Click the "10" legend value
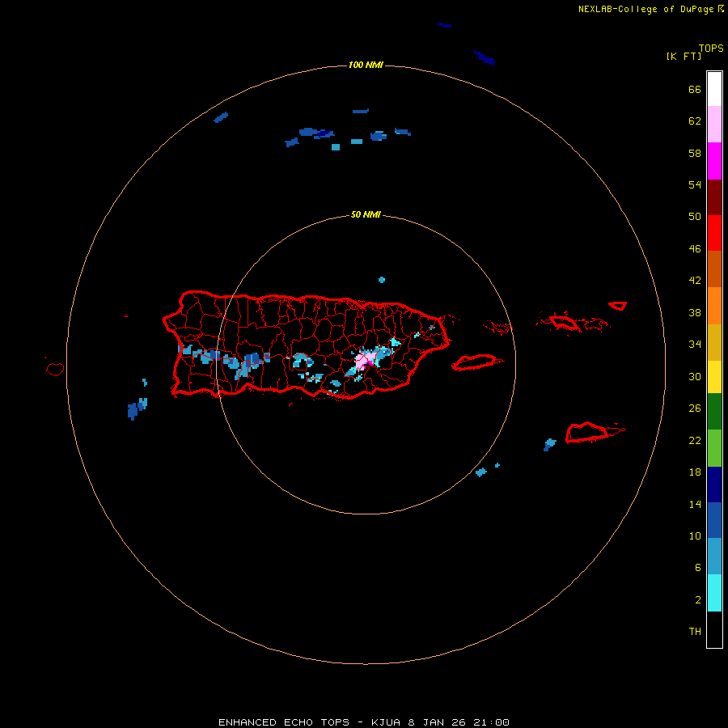The image size is (728, 728). point(695,535)
